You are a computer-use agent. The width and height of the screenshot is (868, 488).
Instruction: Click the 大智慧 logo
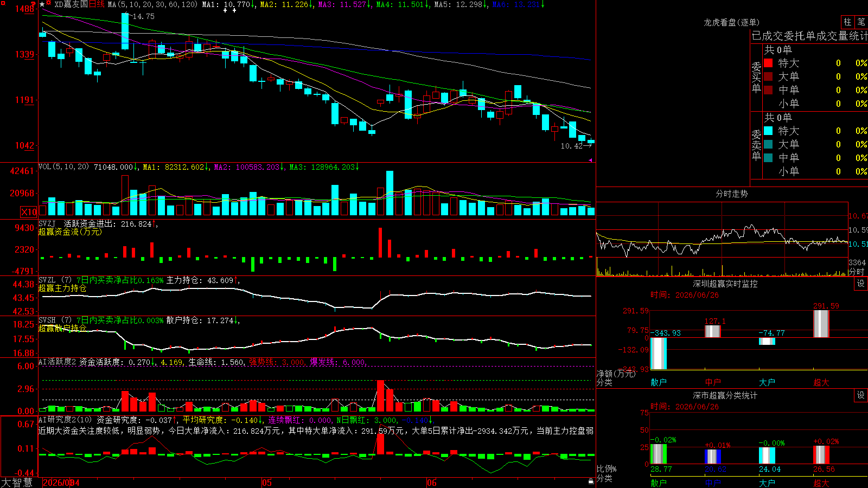(17, 483)
